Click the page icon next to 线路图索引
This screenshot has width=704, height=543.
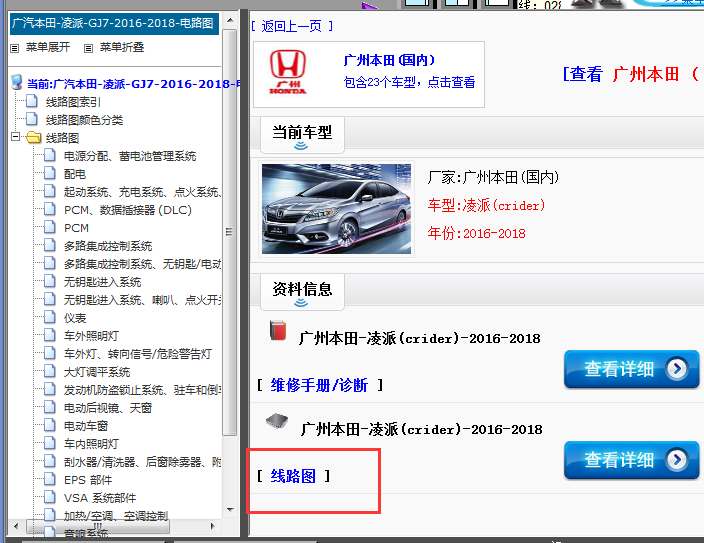point(32,101)
